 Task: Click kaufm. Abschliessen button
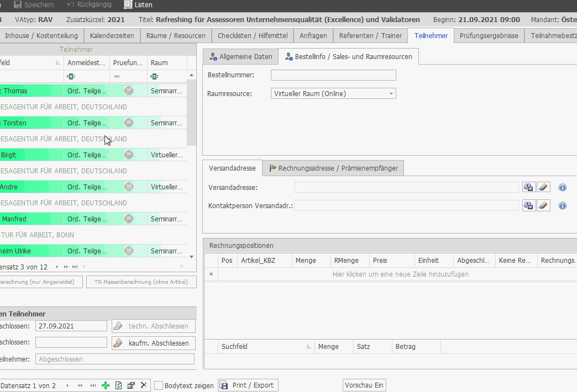click(154, 343)
